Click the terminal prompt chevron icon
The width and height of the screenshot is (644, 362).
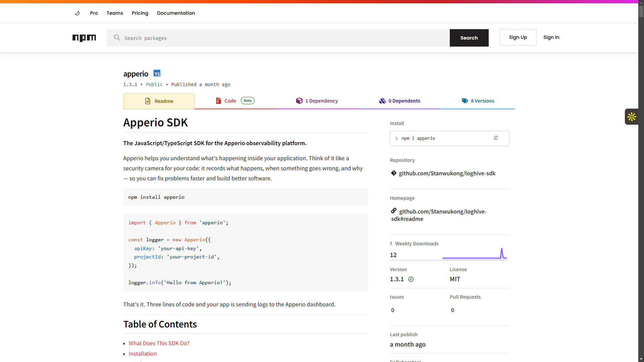(396, 138)
